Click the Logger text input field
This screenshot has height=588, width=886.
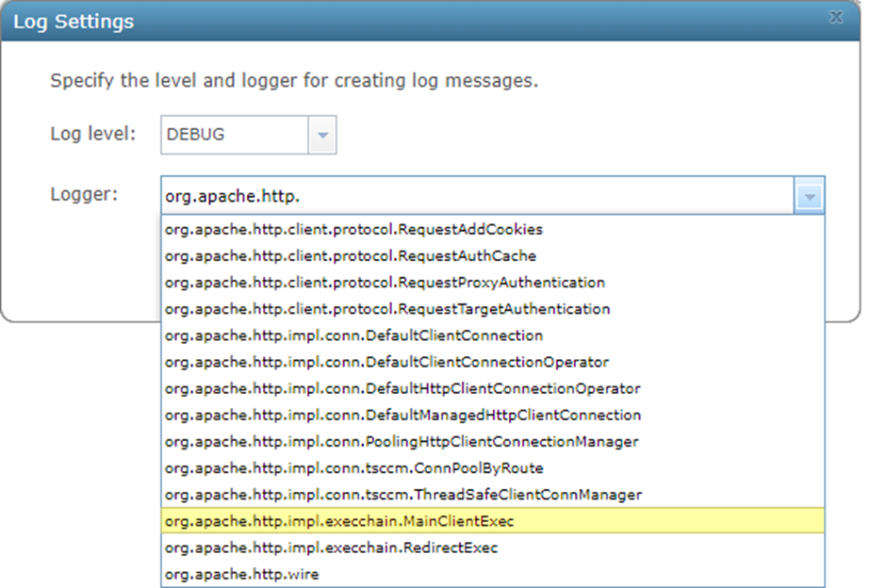478,196
